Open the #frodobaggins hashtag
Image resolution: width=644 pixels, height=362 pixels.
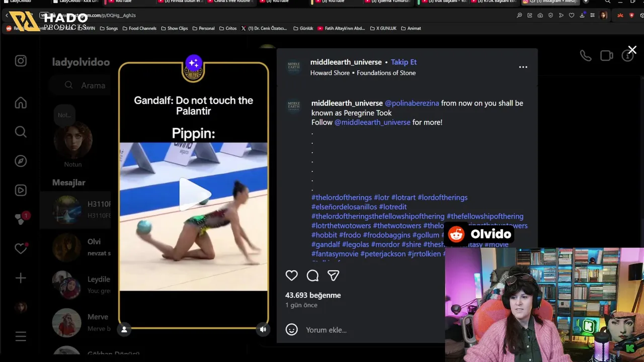coord(387,235)
